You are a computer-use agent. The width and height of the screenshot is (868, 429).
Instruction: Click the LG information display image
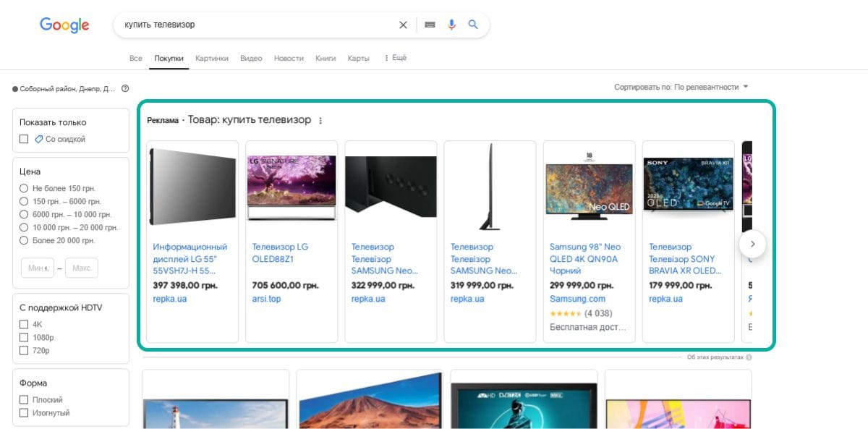point(192,186)
